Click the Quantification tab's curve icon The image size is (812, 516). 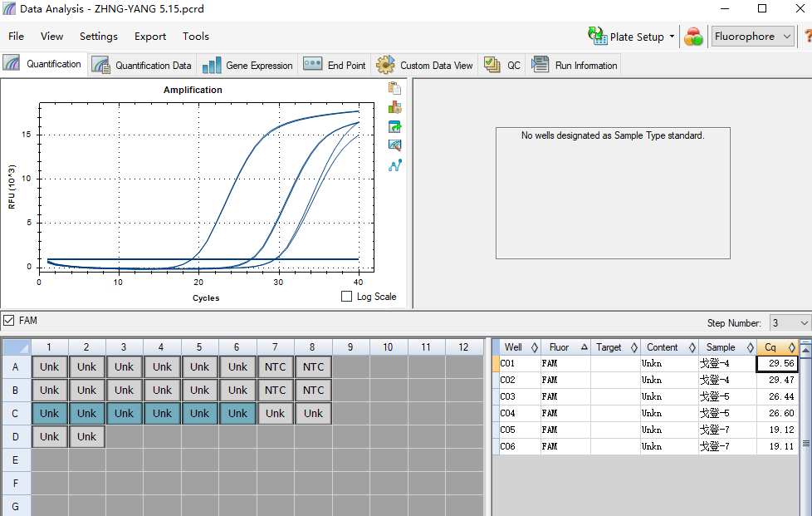(x=12, y=63)
